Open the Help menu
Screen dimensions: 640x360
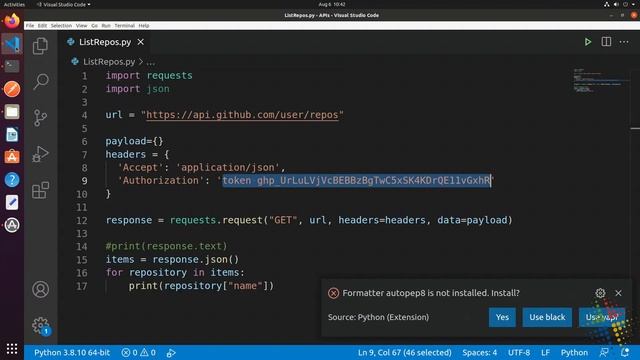click(x=144, y=25)
